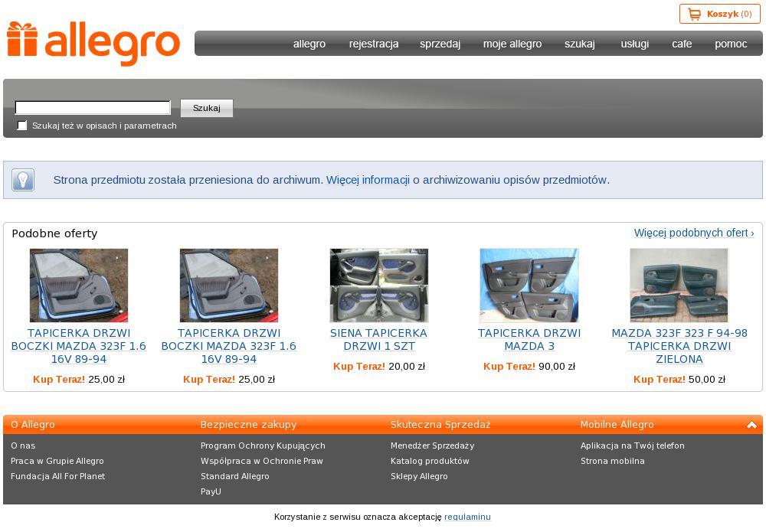
Task: Open the allegro menu item
Action: [x=309, y=44]
